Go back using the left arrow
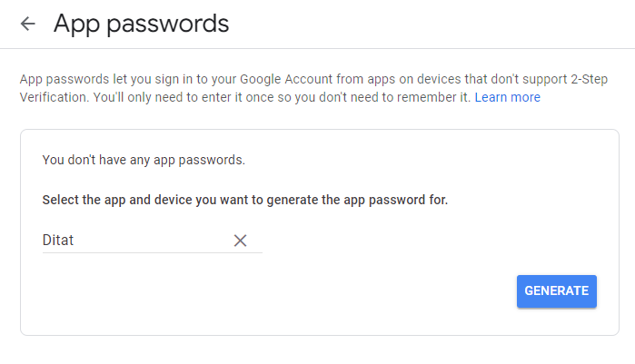This screenshot has width=635, height=364. (x=28, y=24)
